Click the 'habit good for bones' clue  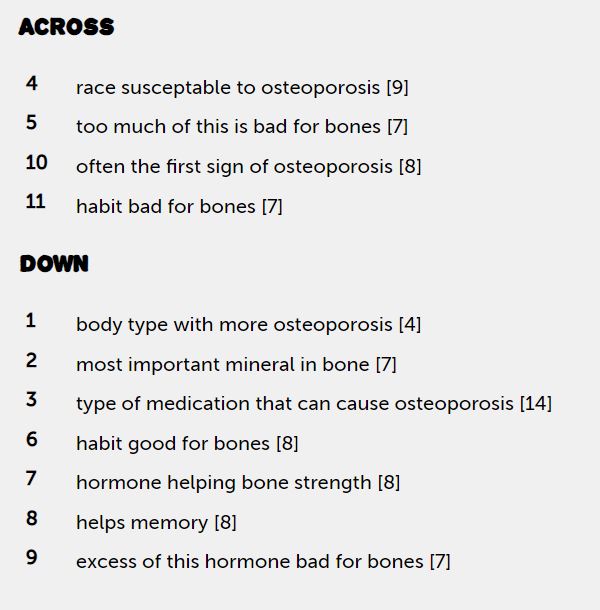tap(187, 443)
